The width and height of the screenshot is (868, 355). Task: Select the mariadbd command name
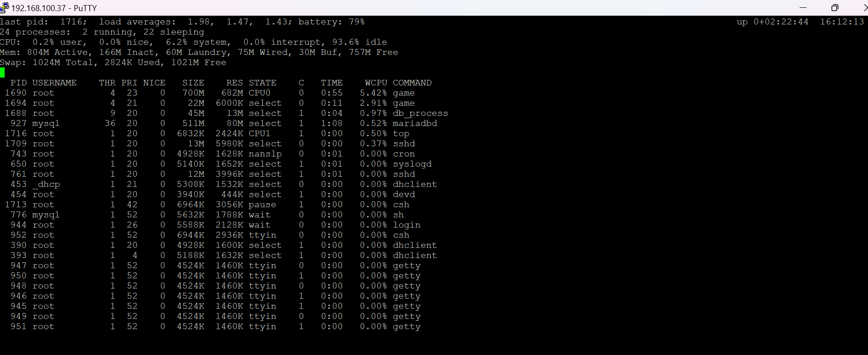pyautogui.click(x=415, y=123)
